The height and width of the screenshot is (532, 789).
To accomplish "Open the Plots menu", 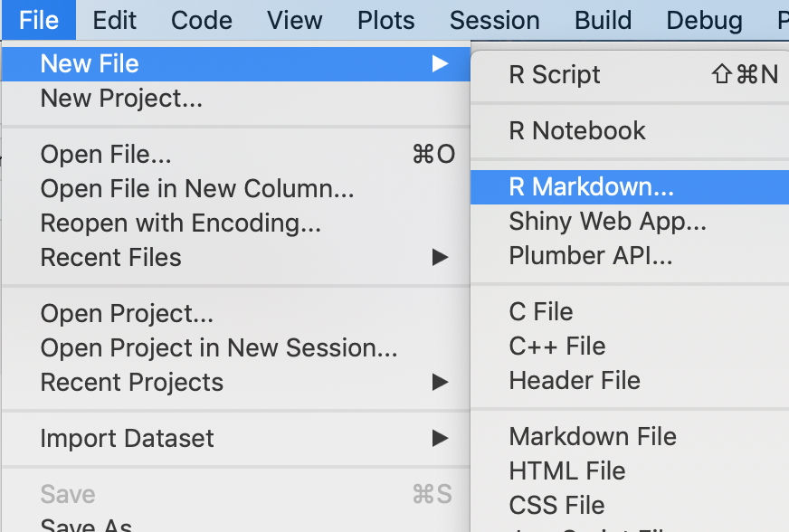I will point(386,20).
